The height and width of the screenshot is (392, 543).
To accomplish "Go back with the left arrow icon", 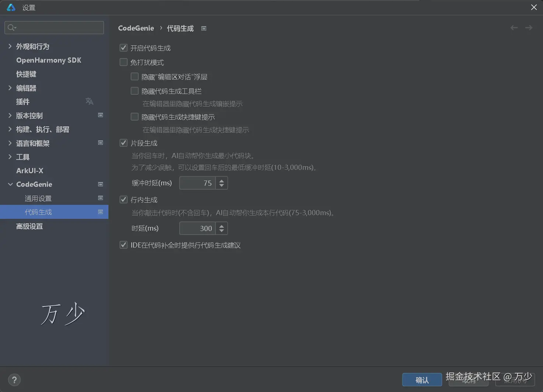I will coord(514,28).
